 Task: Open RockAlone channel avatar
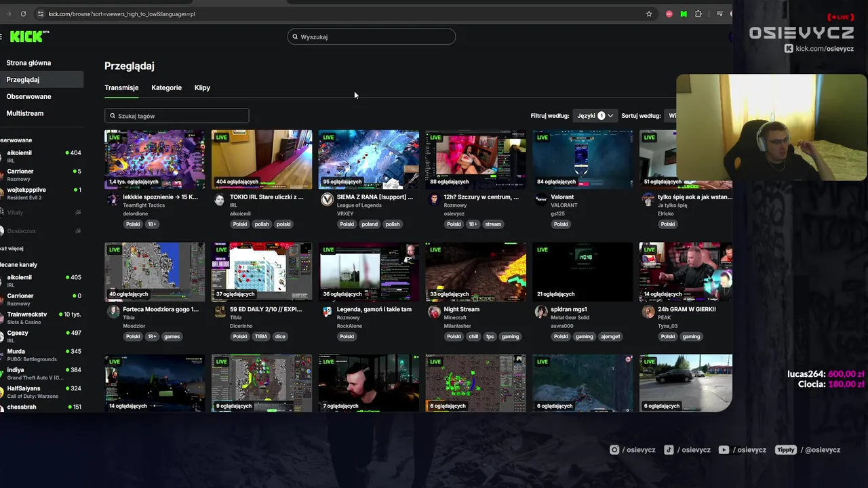(x=327, y=312)
